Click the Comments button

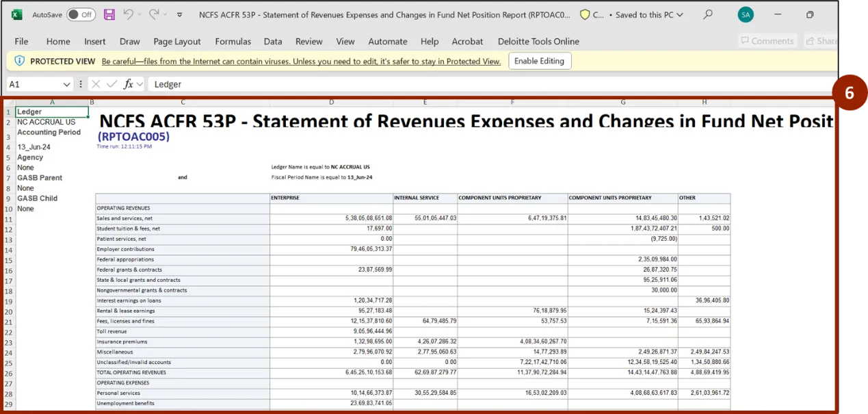(x=766, y=41)
